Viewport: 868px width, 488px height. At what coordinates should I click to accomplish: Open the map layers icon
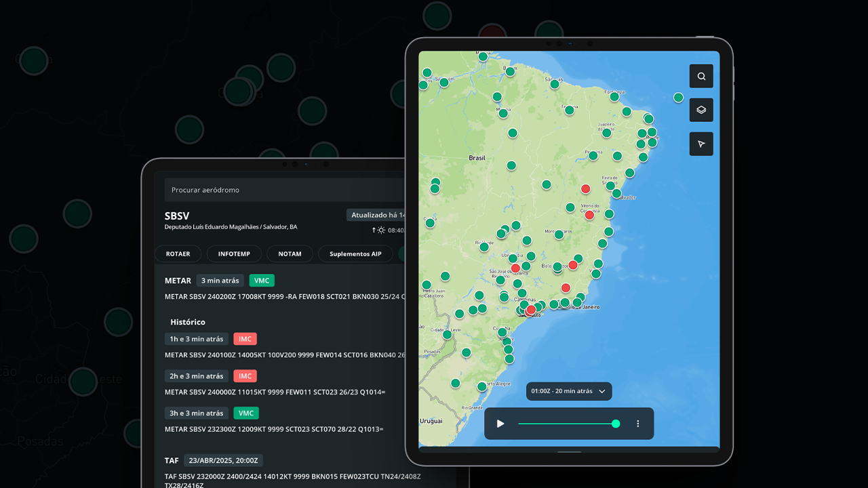pyautogui.click(x=701, y=110)
